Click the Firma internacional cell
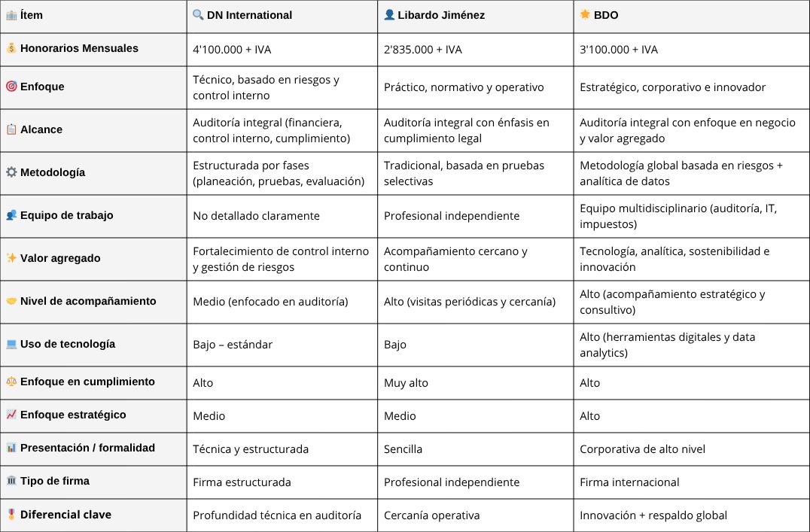 (691, 482)
